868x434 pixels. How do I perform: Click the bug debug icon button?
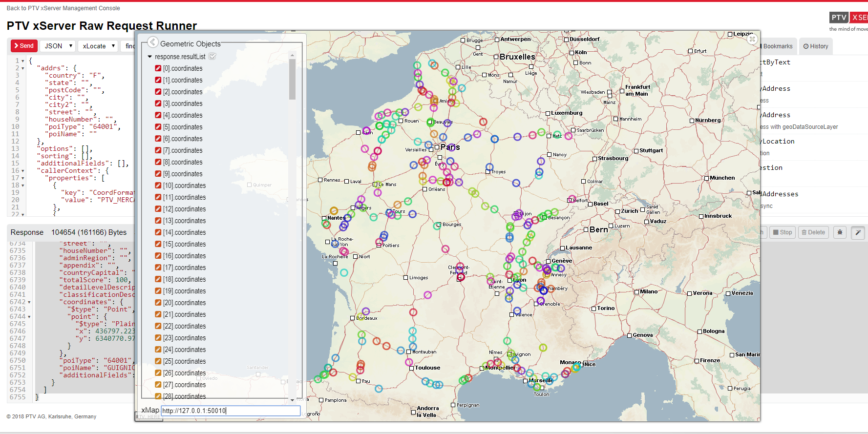(x=840, y=232)
